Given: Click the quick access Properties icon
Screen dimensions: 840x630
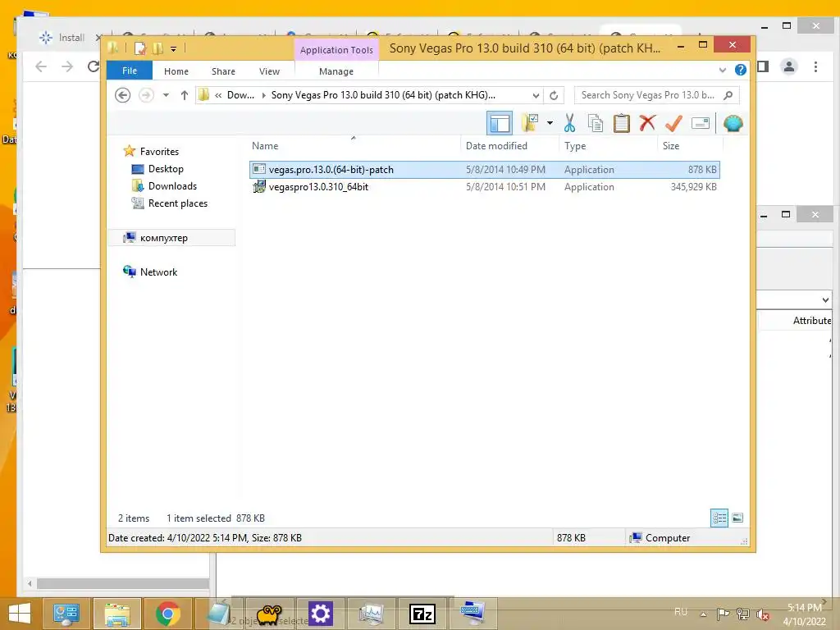Looking at the screenshot, I should [x=139, y=48].
